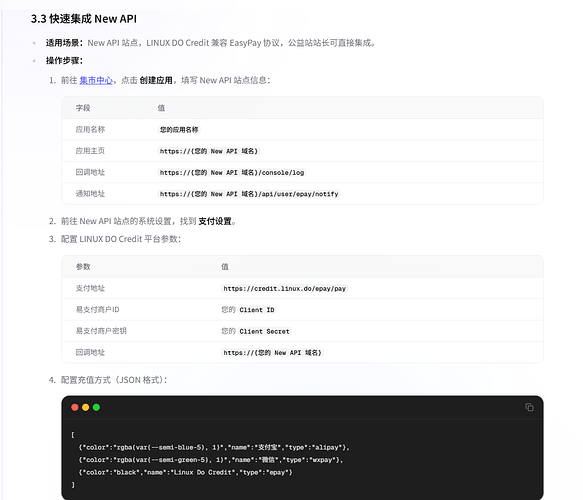Click the 支付设置 bold text
Image resolution: width=583 pixels, height=500 pixels.
tap(215, 221)
